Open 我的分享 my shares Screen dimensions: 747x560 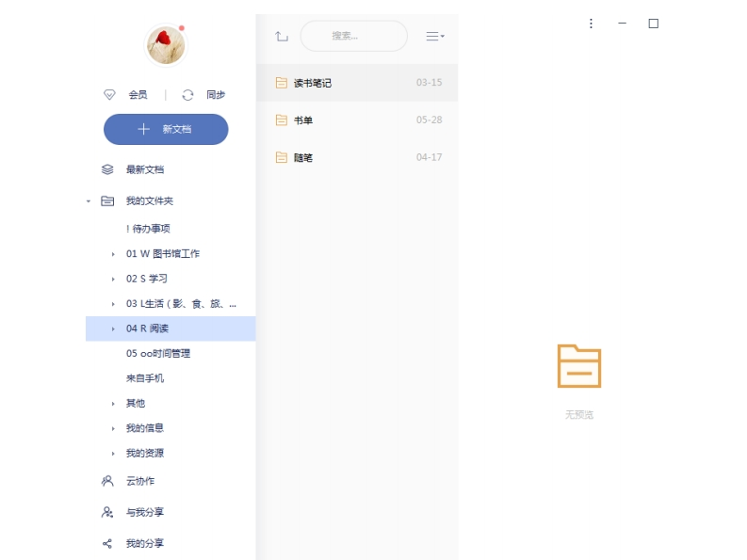click(x=144, y=544)
